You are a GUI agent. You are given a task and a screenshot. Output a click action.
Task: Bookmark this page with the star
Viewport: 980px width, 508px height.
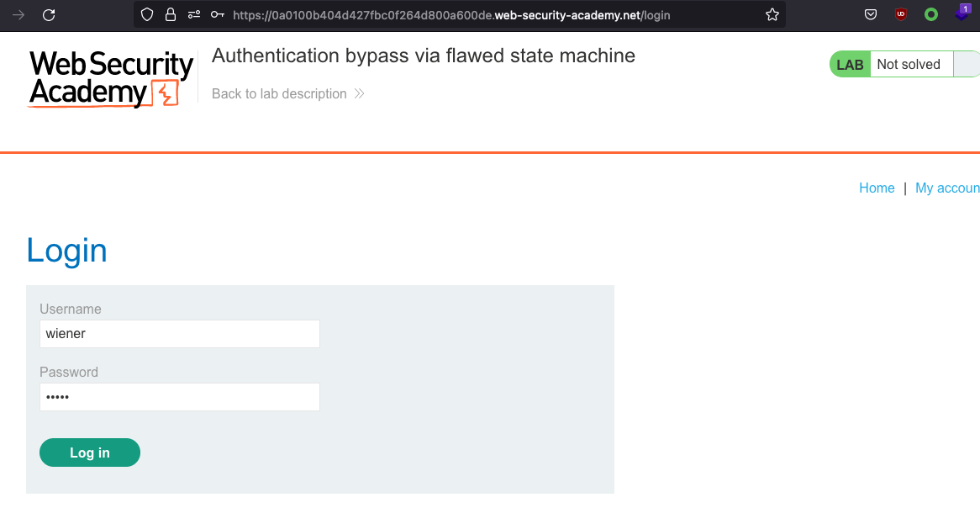pos(772,14)
